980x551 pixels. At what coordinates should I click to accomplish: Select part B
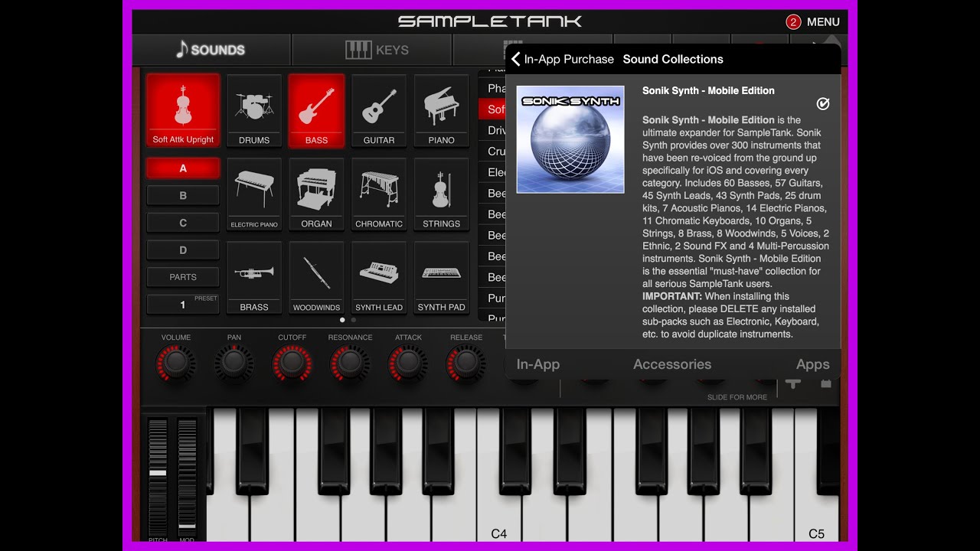(x=183, y=195)
